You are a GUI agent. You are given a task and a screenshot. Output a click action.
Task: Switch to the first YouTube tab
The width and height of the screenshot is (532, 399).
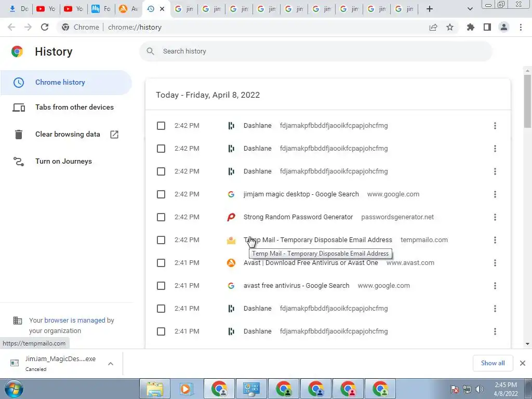46,9
